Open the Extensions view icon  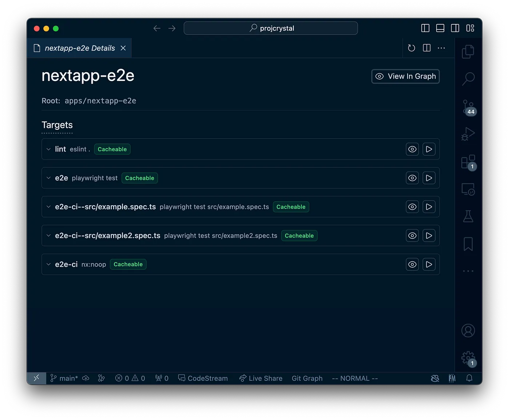click(x=468, y=162)
